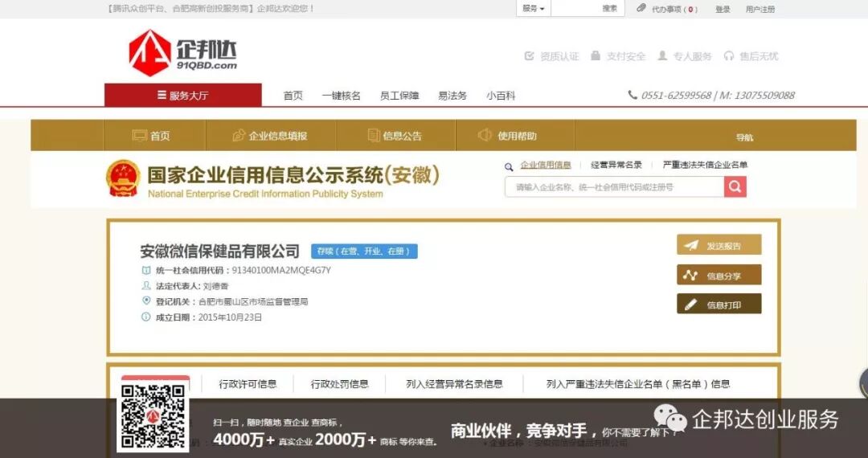This screenshot has height=458, width=868.
Task: Select company name 安徽微信保健品有限公司
Action: pos(219,251)
